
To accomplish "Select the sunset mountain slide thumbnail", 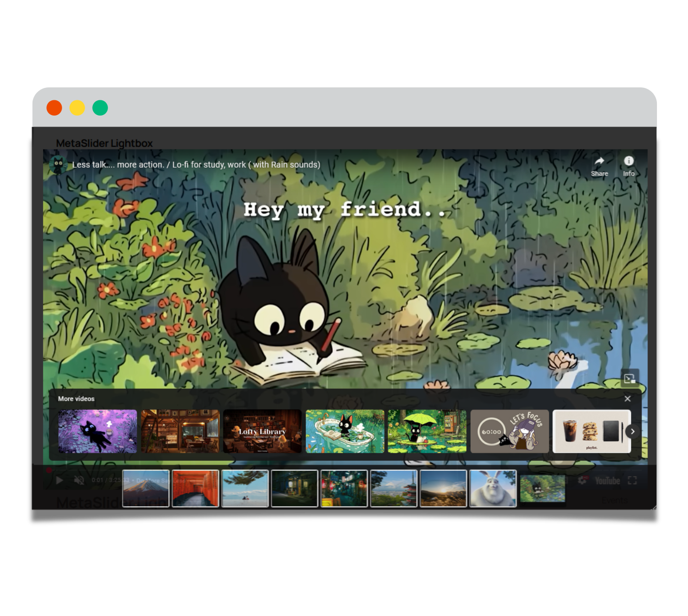I will pyautogui.click(x=443, y=489).
